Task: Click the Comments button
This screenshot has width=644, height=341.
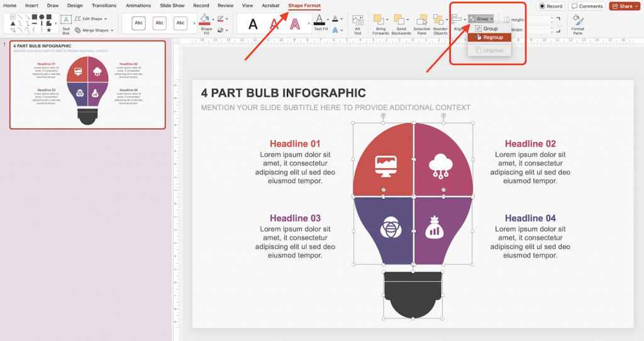Action: click(x=587, y=6)
